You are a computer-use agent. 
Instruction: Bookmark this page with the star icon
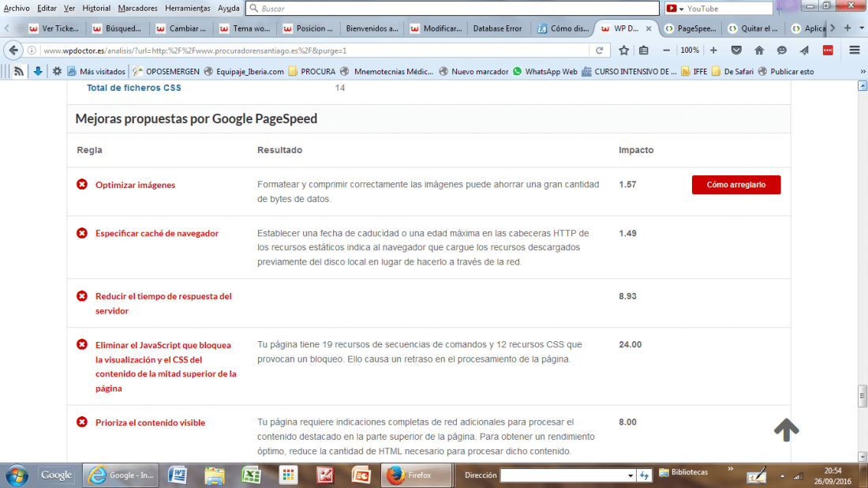(x=624, y=51)
